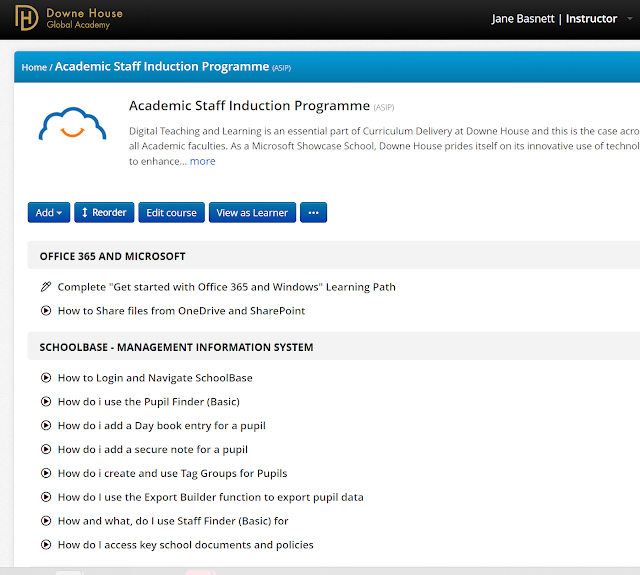Open How do i use the Pupil Finder (Basic)

[149, 402]
